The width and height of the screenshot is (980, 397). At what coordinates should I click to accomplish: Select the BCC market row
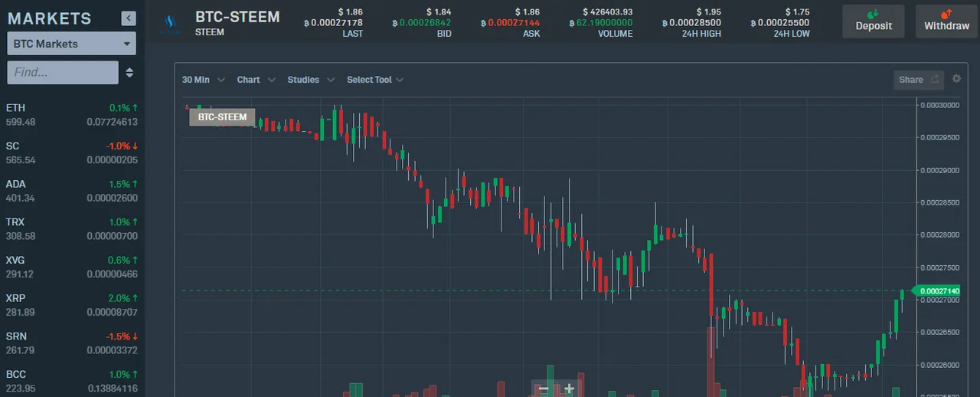click(72, 381)
